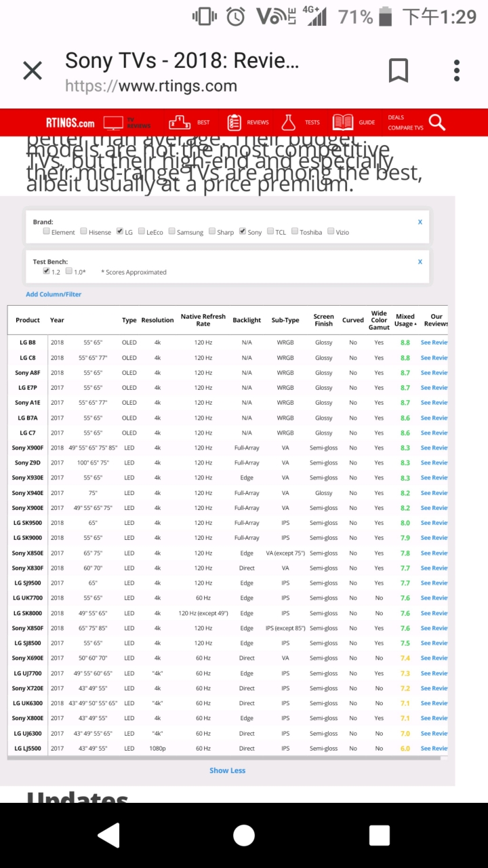The width and height of the screenshot is (488, 868).
Task: Open the Reviews checklist icon
Action: pos(235,122)
